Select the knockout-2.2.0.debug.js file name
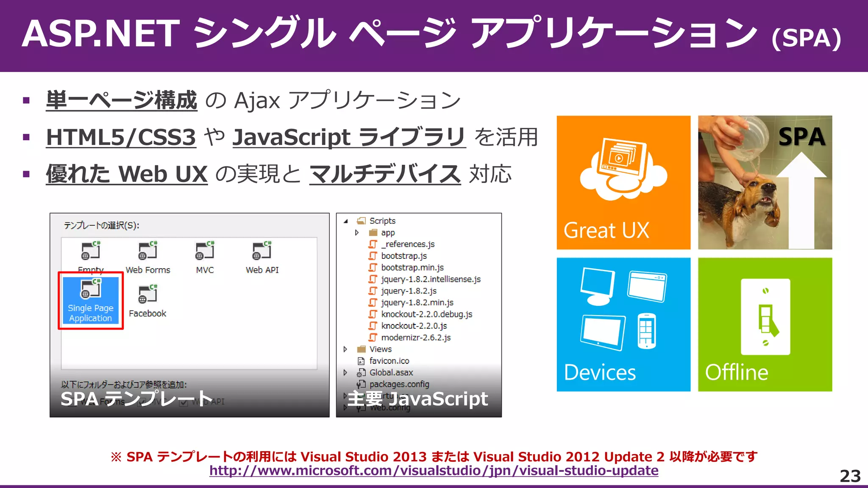868x488 pixels. click(427, 314)
